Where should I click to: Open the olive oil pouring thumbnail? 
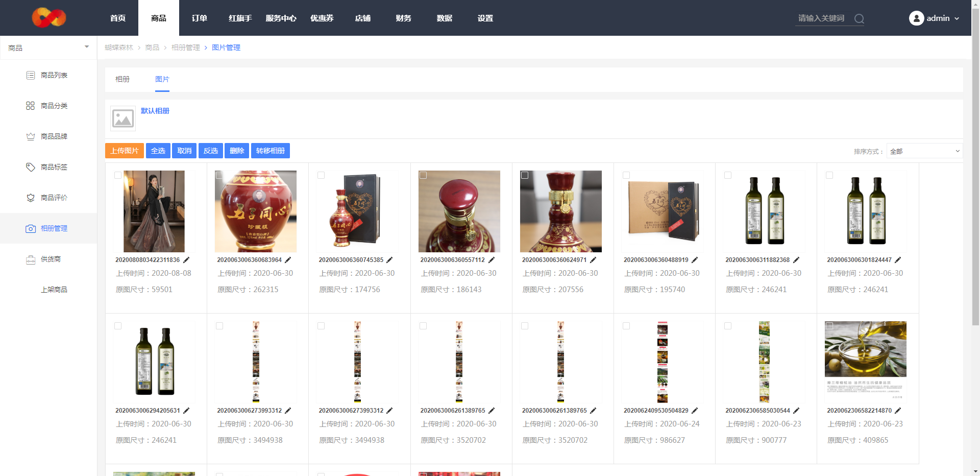click(x=866, y=362)
